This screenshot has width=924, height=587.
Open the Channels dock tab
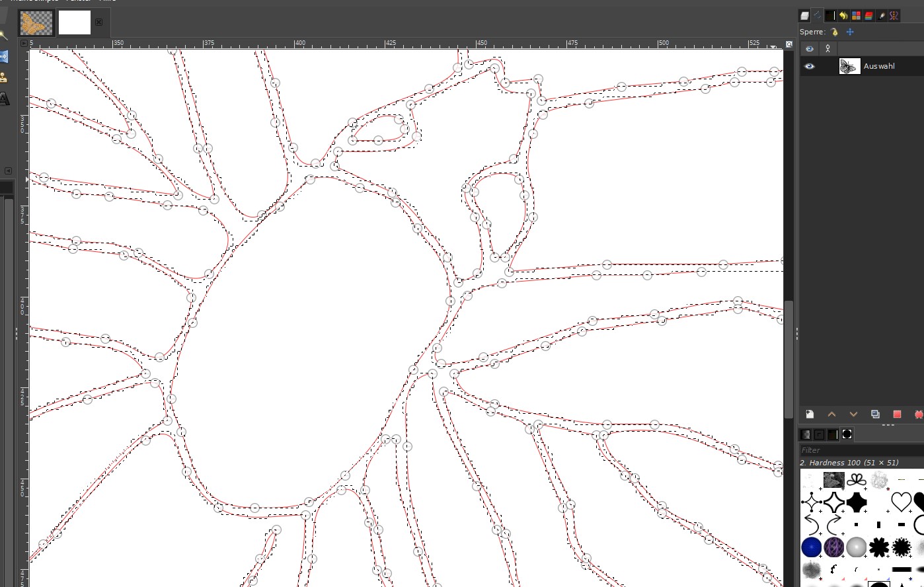(868, 16)
